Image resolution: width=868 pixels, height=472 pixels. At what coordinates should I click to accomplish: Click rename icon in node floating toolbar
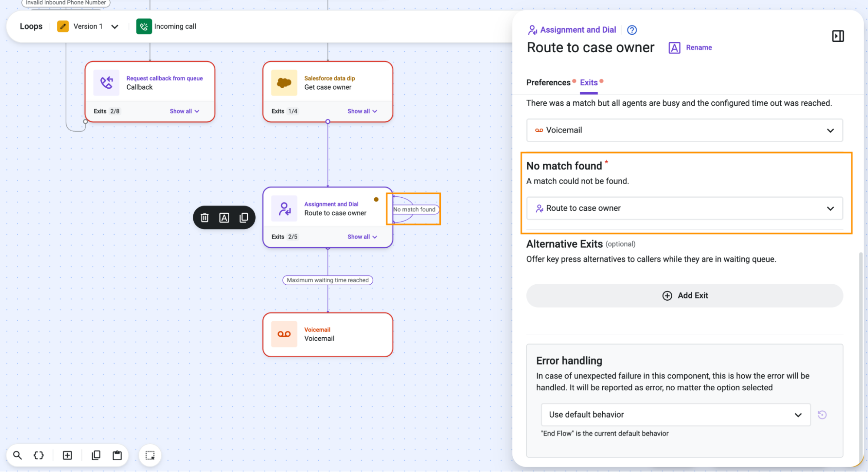tap(224, 217)
